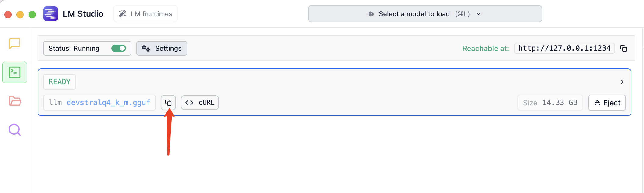
Task: Copy the server address http://127.0.0.1:1234
Action: tap(624, 48)
